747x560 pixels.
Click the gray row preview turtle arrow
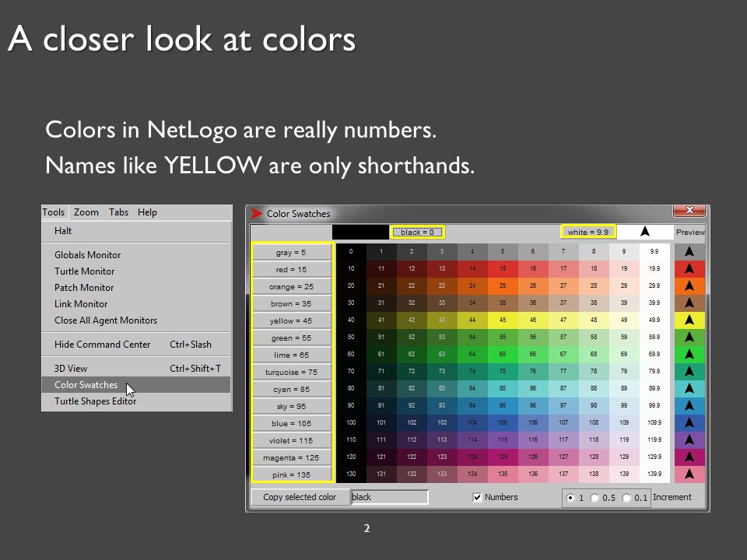tap(689, 251)
